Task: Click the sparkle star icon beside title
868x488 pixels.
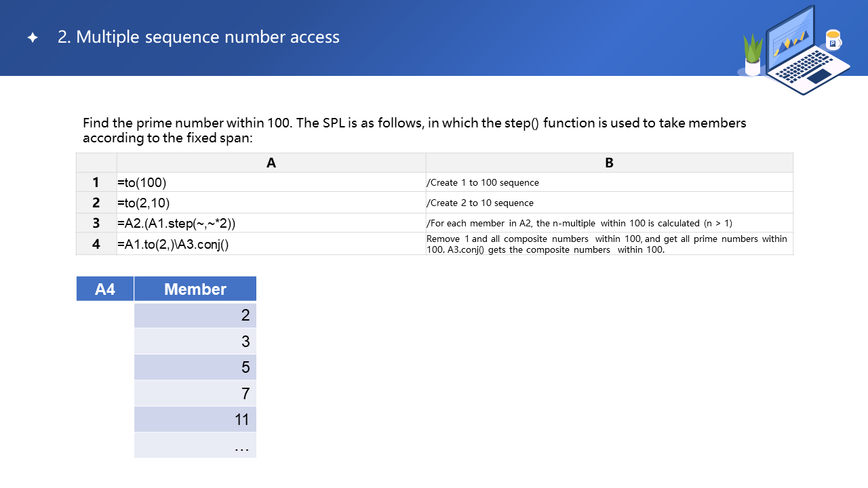Action: [x=33, y=38]
